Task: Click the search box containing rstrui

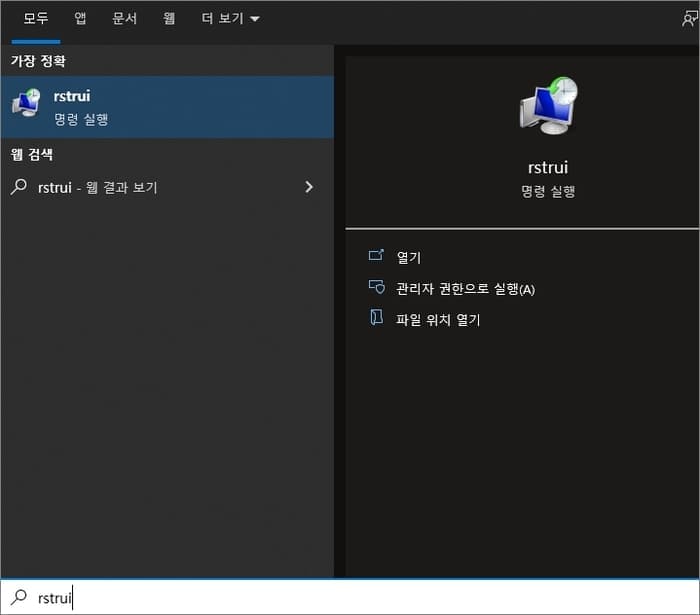Action: 350,597
